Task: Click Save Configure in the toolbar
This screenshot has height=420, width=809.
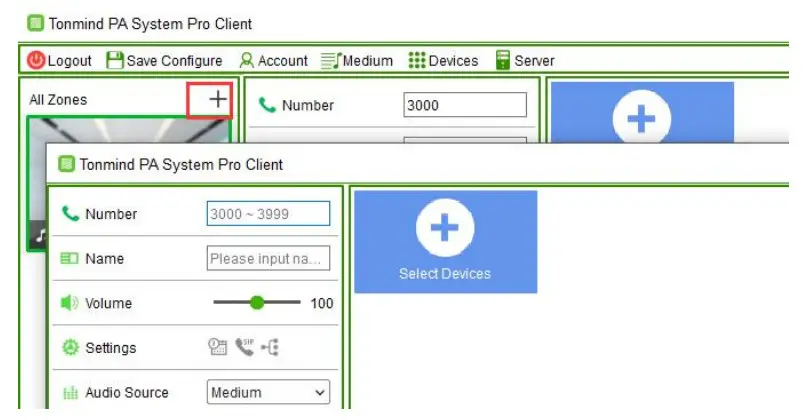Action: [x=164, y=60]
